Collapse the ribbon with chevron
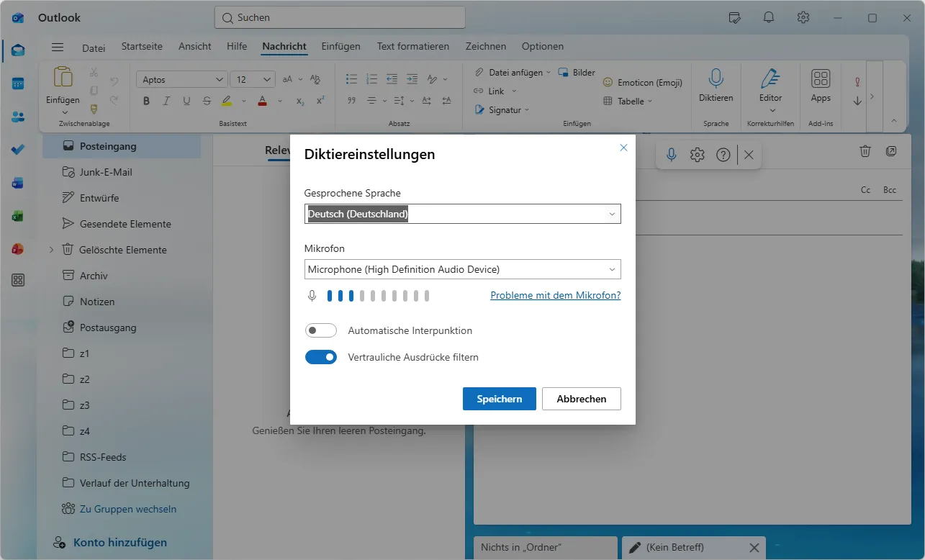This screenshot has height=560, width=925. click(x=894, y=120)
